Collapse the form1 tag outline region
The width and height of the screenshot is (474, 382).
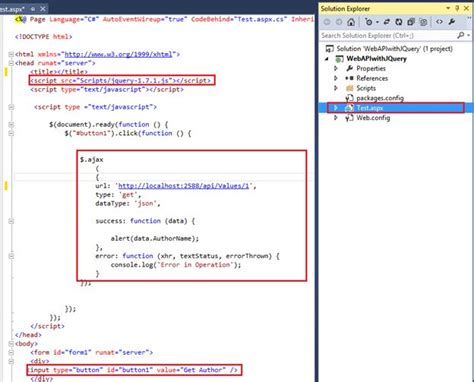point(11,352)
